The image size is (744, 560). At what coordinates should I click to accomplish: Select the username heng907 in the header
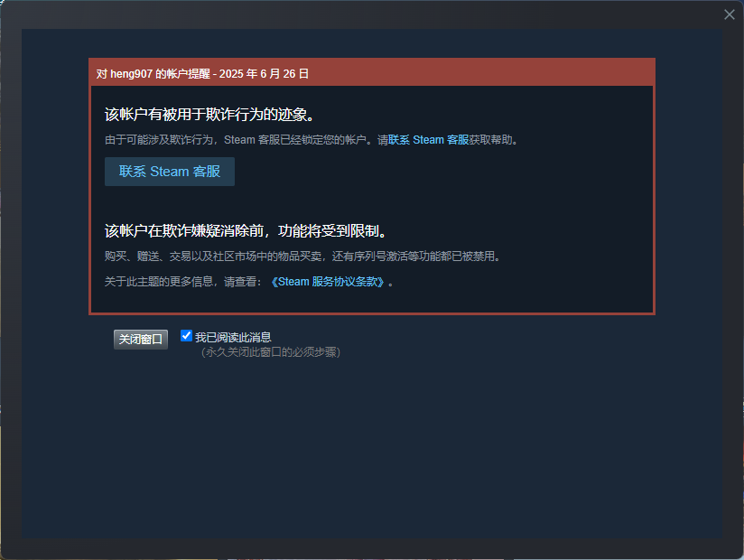131,74
